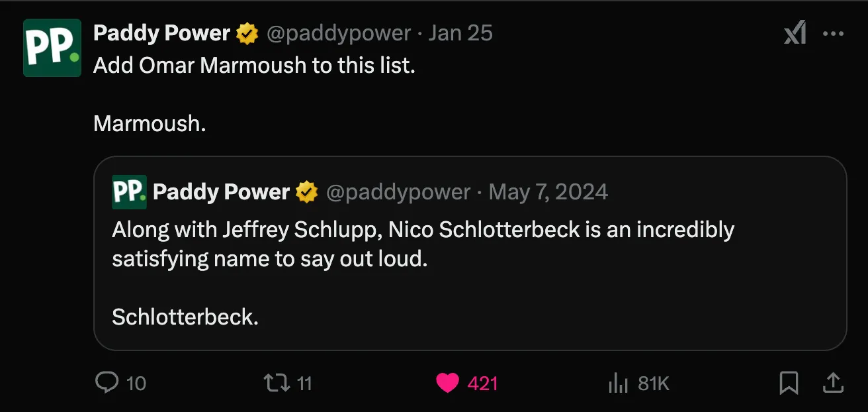Open the Grok explain post icon
Viewport: 868px width, 412px height.
[795, 32]
